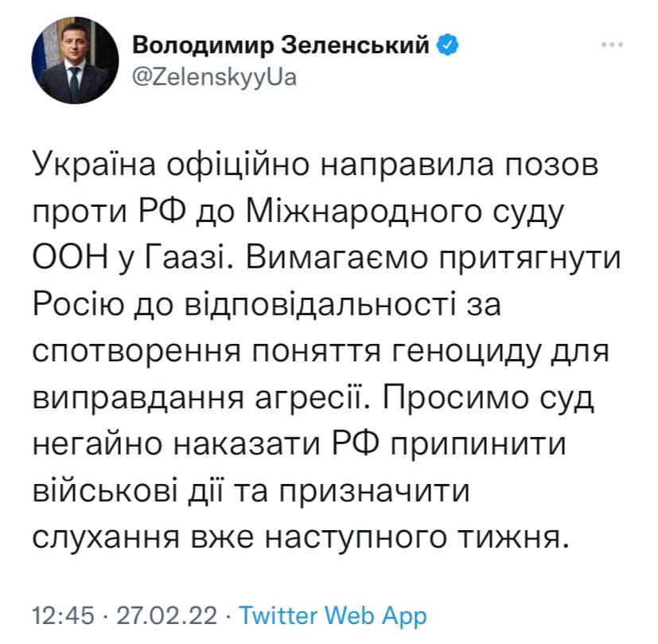
Task: Open the Twitter Web App source link
Action: (333, 616)
